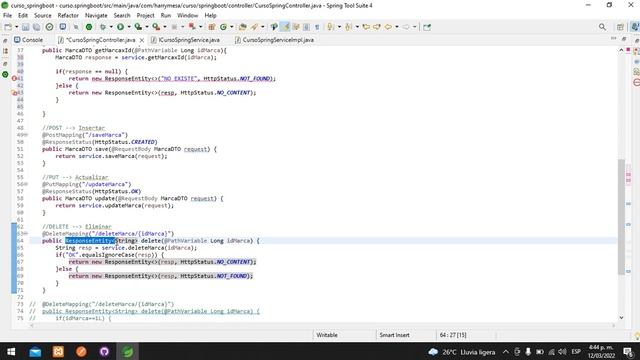Click red error marker in overview ruler
The width and height of the screenshot is (640, 360).
click(x=628, y=50)
